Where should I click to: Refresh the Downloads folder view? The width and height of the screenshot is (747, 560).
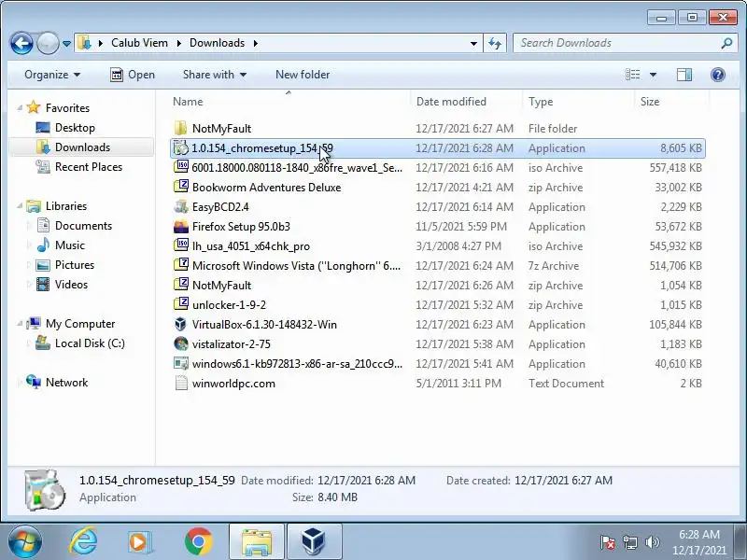pos(495,43)
